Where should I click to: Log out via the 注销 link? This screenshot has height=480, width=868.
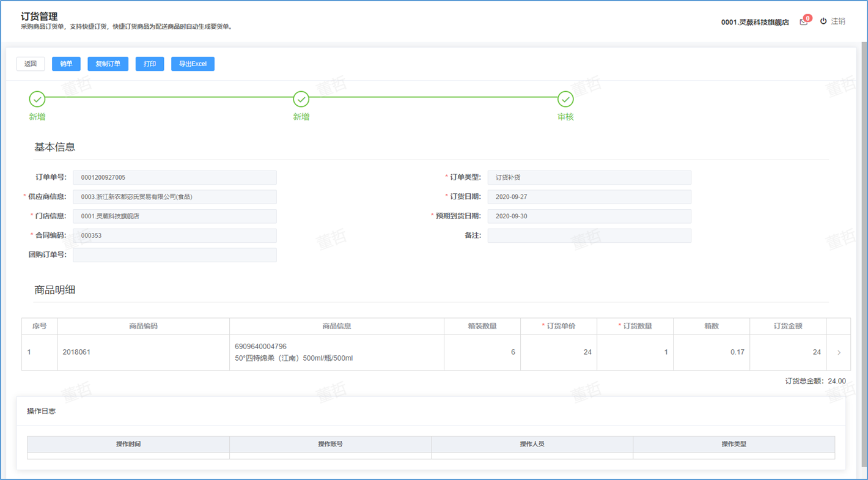(838, 21)
